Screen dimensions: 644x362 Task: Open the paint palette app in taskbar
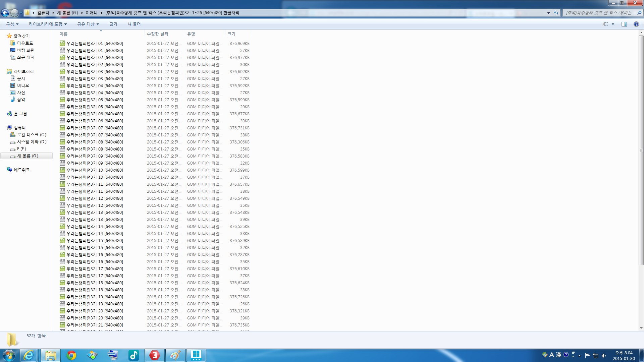(175, 355)
